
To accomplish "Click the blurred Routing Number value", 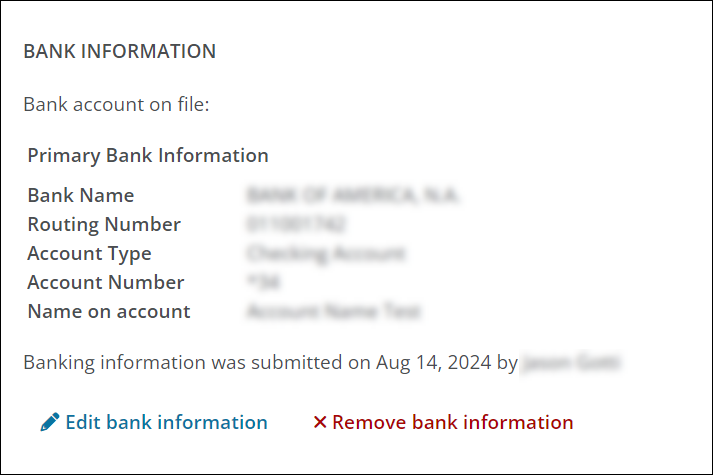I will pos(296,225).
